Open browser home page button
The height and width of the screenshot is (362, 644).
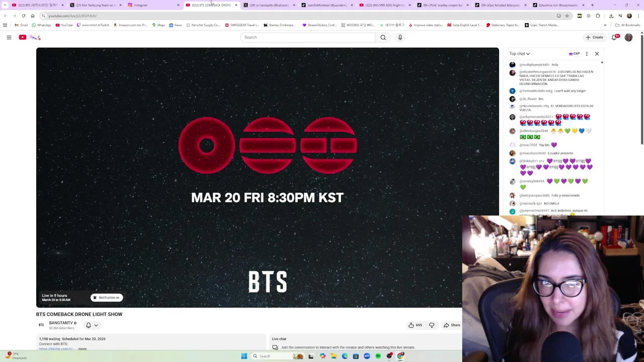point(33,16)
